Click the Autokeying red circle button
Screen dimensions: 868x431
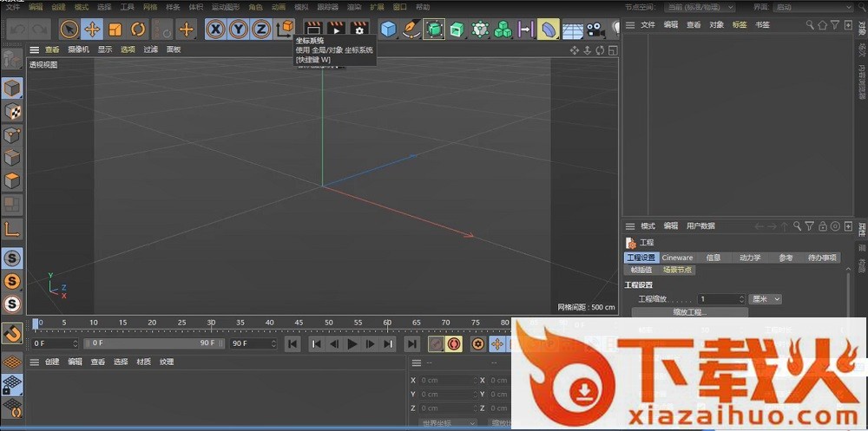454,344
